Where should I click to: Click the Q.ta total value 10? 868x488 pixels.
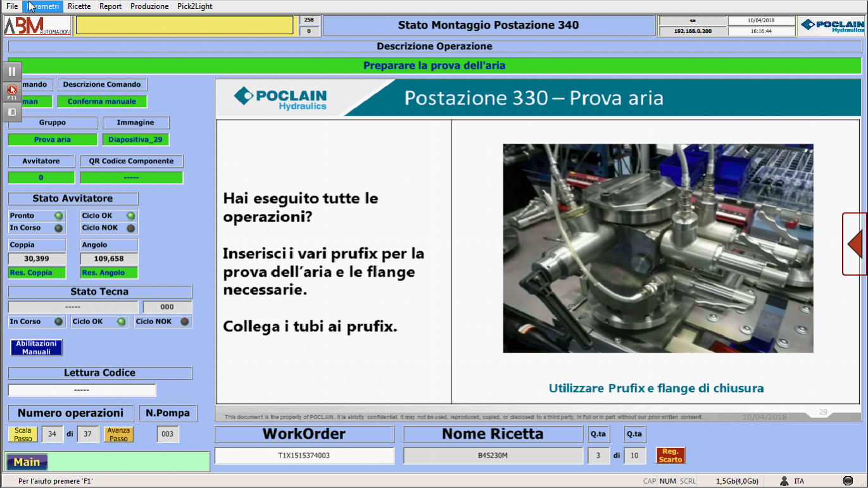coord(634,456)
